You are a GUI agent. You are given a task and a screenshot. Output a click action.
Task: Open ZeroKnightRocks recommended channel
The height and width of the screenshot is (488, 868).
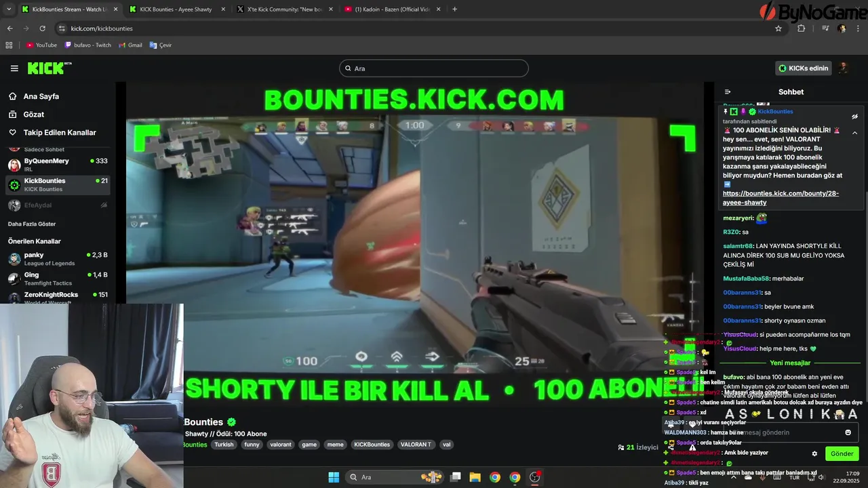(x=58, y=297)
